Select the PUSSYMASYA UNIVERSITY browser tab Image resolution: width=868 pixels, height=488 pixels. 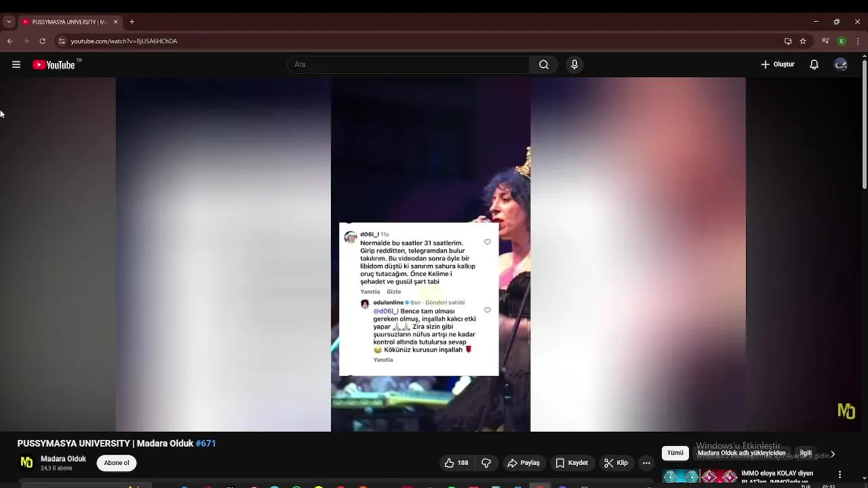70,22
